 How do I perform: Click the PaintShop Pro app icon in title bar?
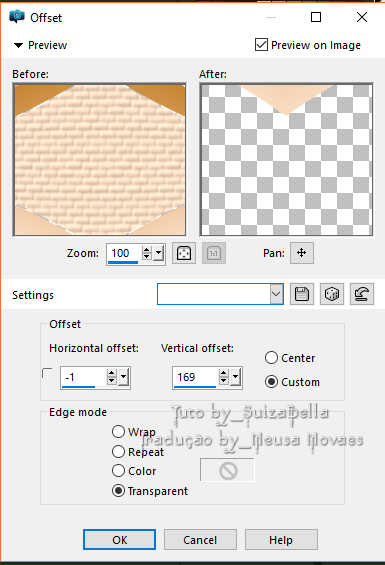pos(17,17)
